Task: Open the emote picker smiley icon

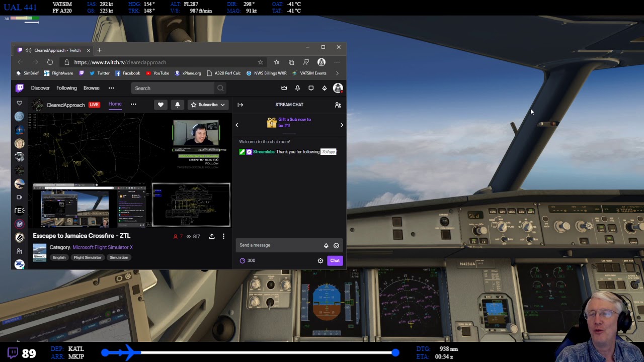Action: click(336, 246)
